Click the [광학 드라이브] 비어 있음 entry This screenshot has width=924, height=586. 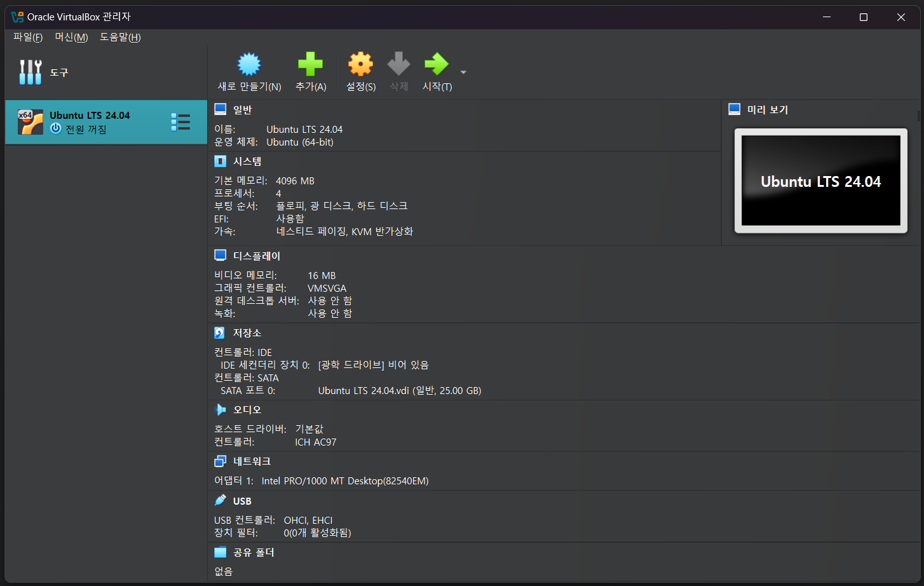(x=374, y=365)
